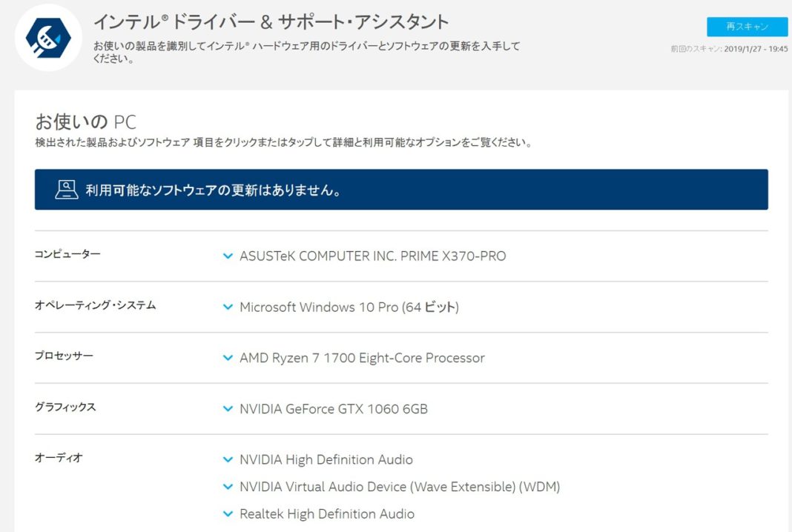Click the 再スキャン rescan button
Screen dimensions: 792x532
point(749,27)
